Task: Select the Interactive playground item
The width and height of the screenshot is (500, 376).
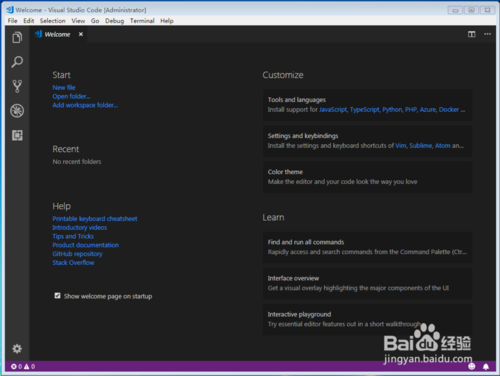Action: click(x=367, y=319)
